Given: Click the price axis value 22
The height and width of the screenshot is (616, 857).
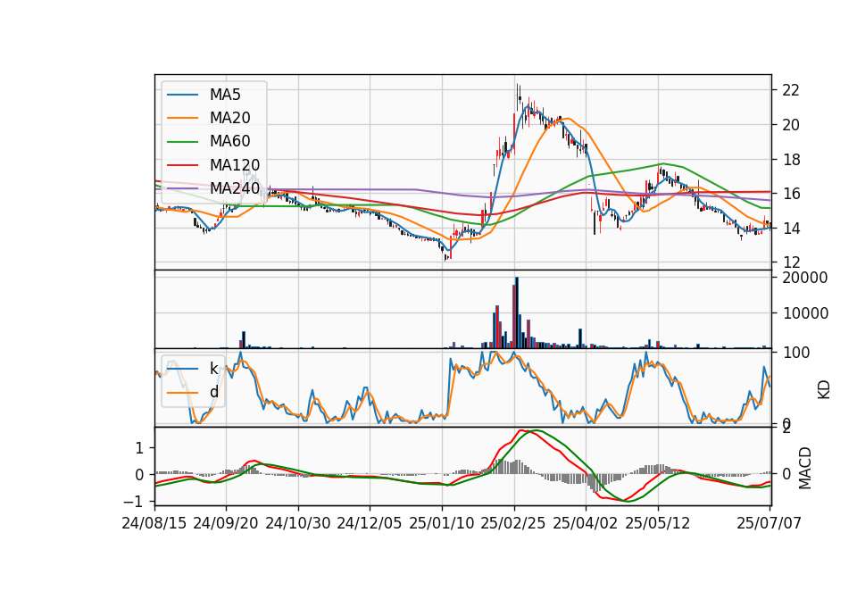Looking at the screenshot, I should 790,90.
